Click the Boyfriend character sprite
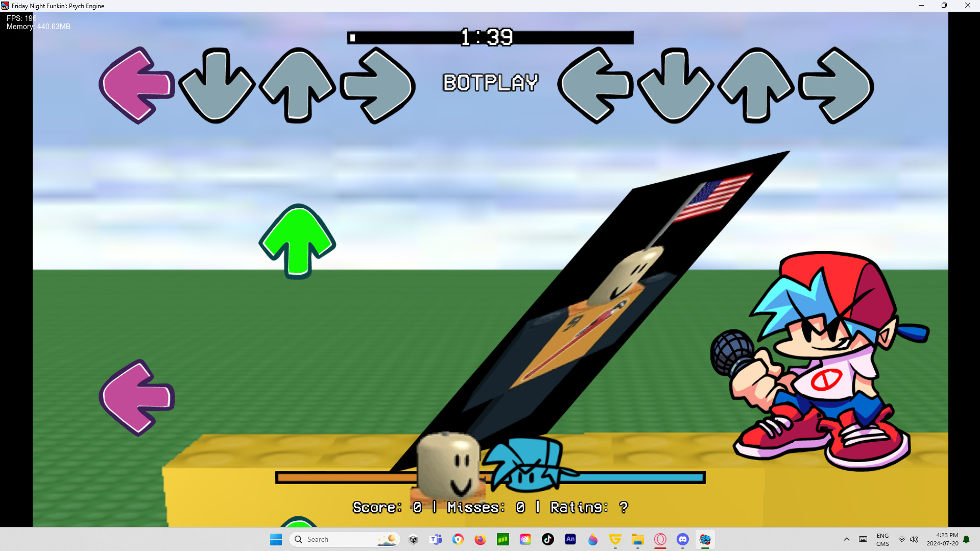 (x=820, y=360)
